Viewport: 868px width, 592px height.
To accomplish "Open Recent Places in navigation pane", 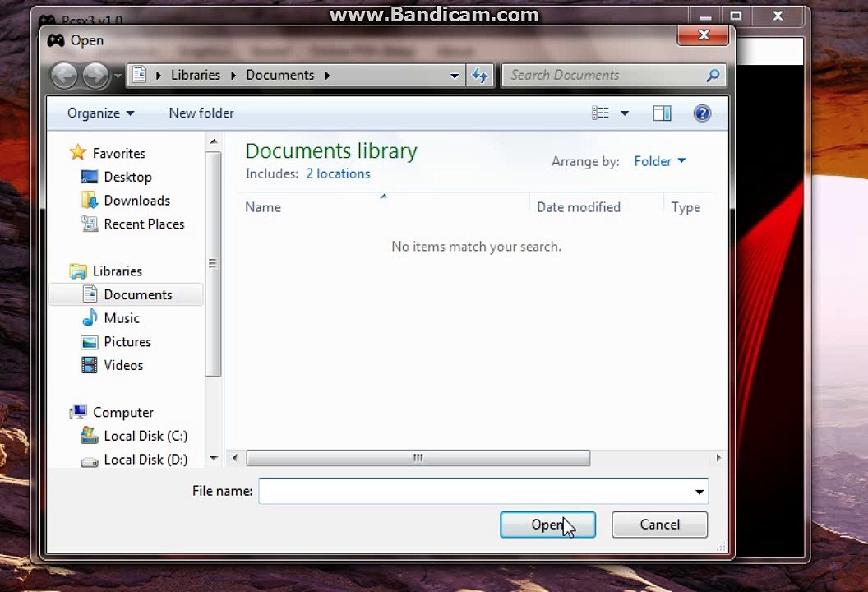I will click(144, 224).
